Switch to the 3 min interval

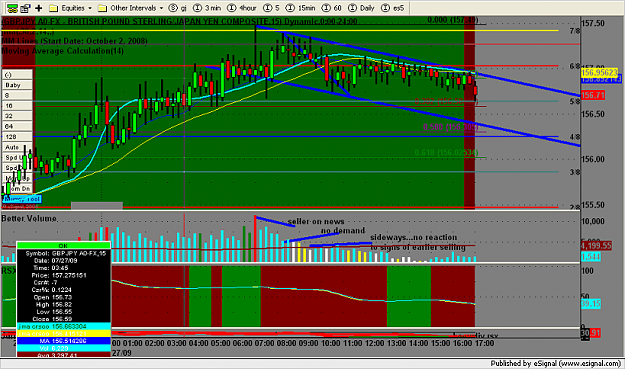207,8
